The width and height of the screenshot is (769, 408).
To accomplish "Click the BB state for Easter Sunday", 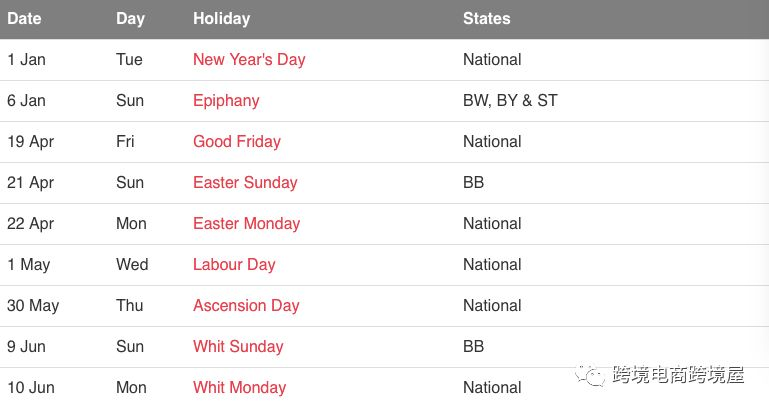I will point(473,182).
